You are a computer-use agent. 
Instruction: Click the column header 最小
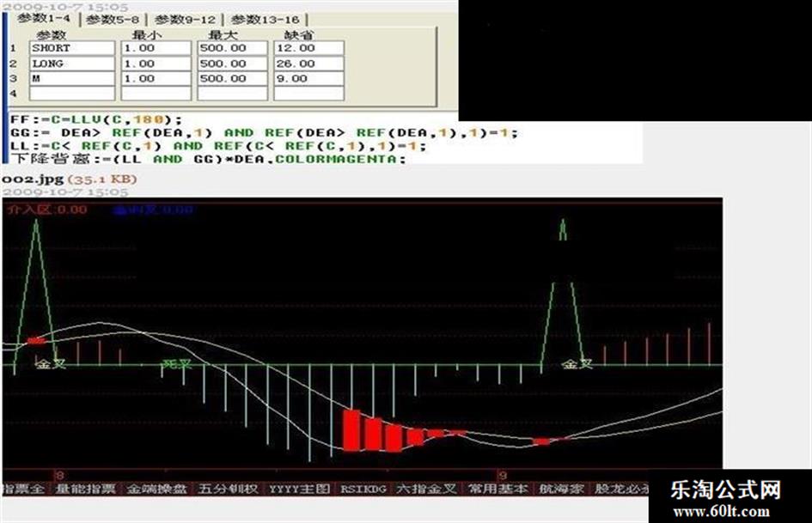point(147,34)
